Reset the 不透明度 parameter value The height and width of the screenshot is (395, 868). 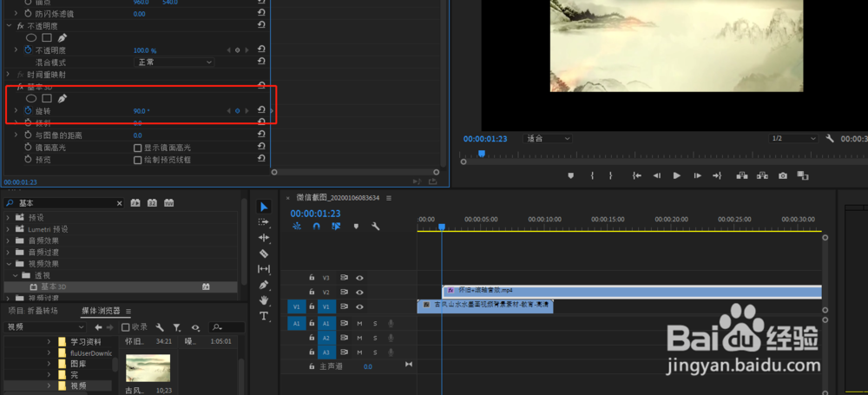261,49
